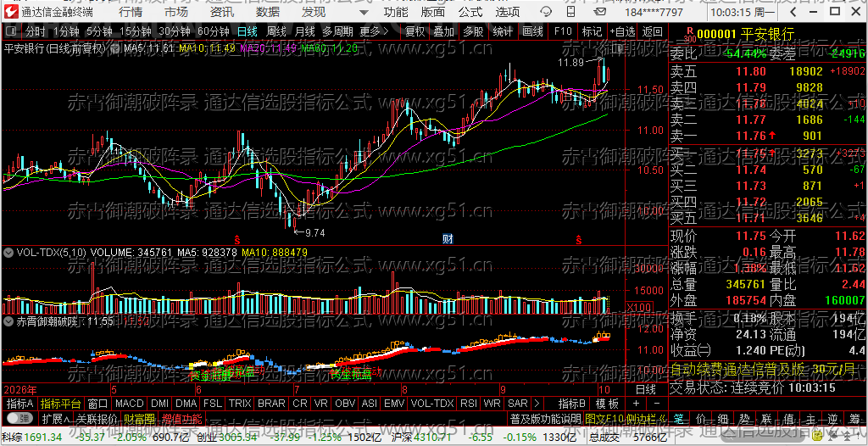The height and width of the screenshot is (446, 868).
Task: Open the F10 company info button
Action: click(563, 31)
